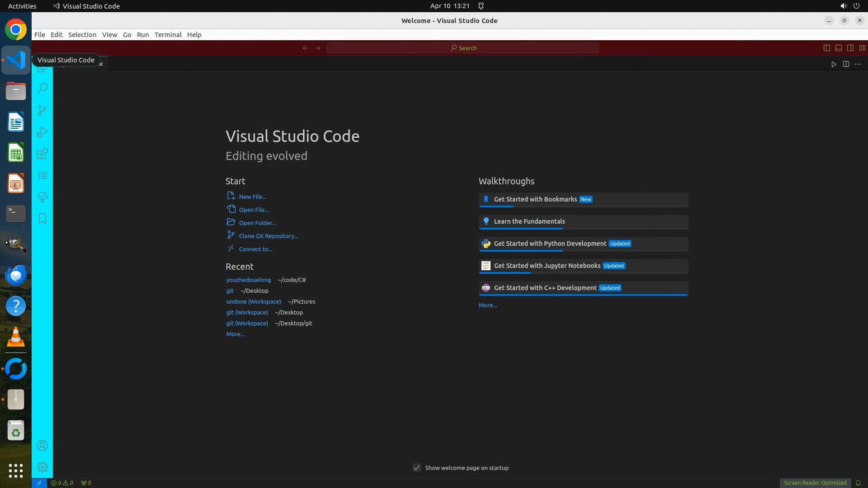The height and width of the screenshot is (488, 868).
Task: Uncheck Show welcome page on startup
Action: point(417,468)
